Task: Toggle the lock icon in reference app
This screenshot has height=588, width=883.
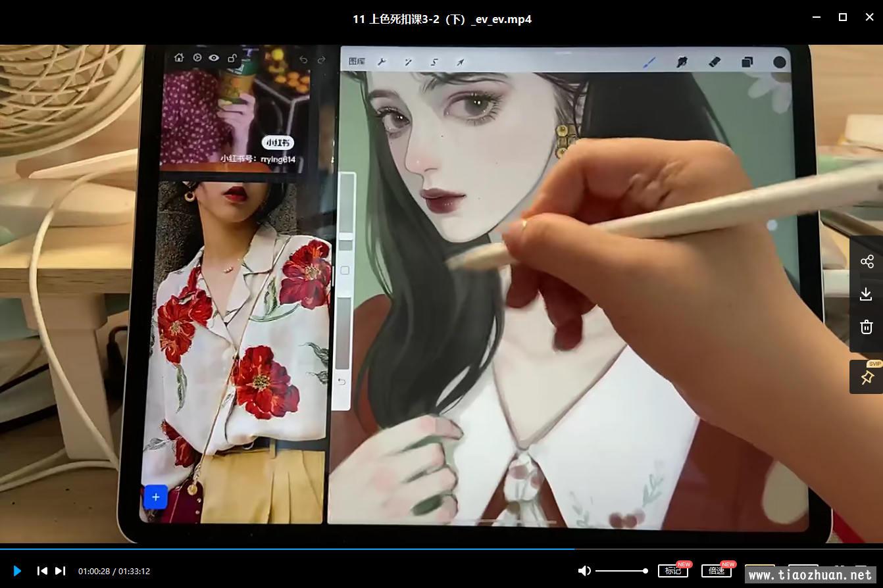Action: [232, 58]
